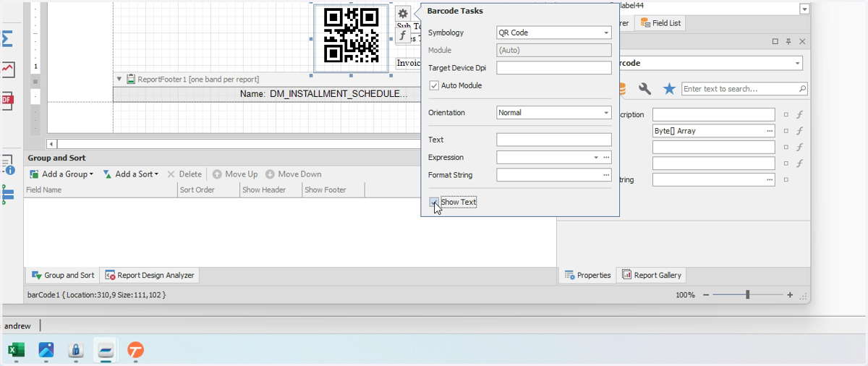Screen dimensions: 868x366
Task: Zoom out with the minus button
Action: click(706, 295)
